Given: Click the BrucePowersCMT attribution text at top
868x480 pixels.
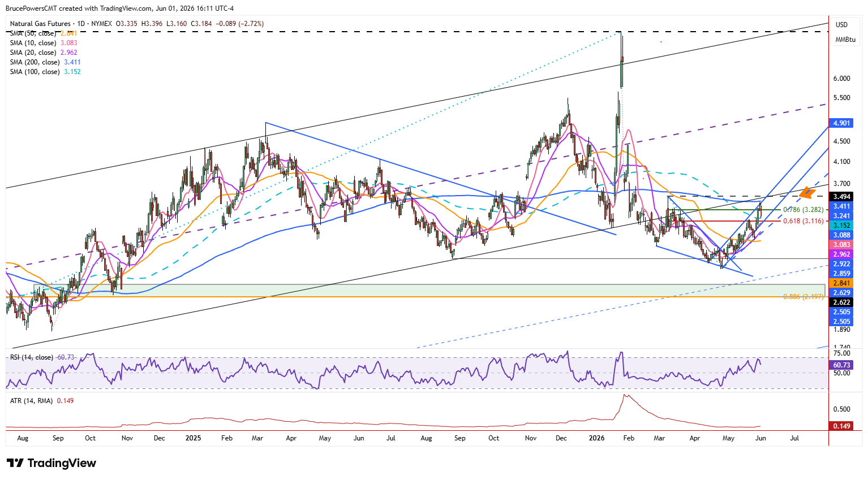Looking at the screenshot, I should (120, 8).
